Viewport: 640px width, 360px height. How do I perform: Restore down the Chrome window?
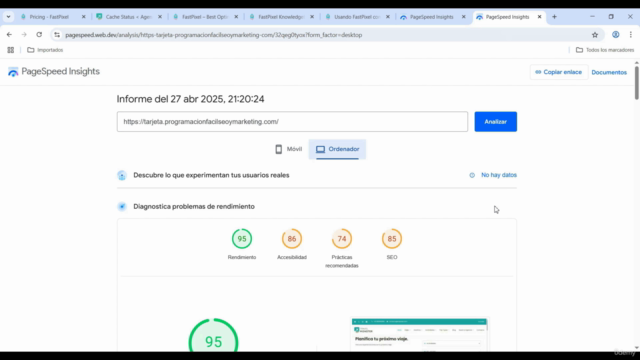pyautogui.click(x=611, y=17)
